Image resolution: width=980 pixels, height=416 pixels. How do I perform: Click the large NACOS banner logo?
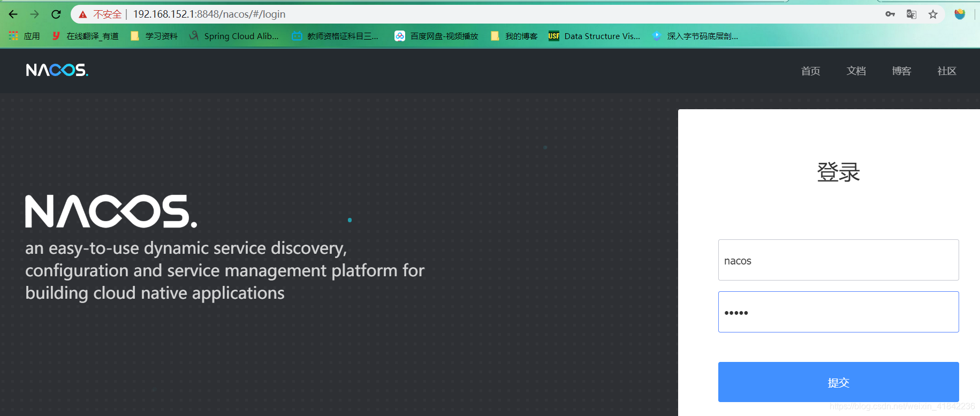[111, 211]
